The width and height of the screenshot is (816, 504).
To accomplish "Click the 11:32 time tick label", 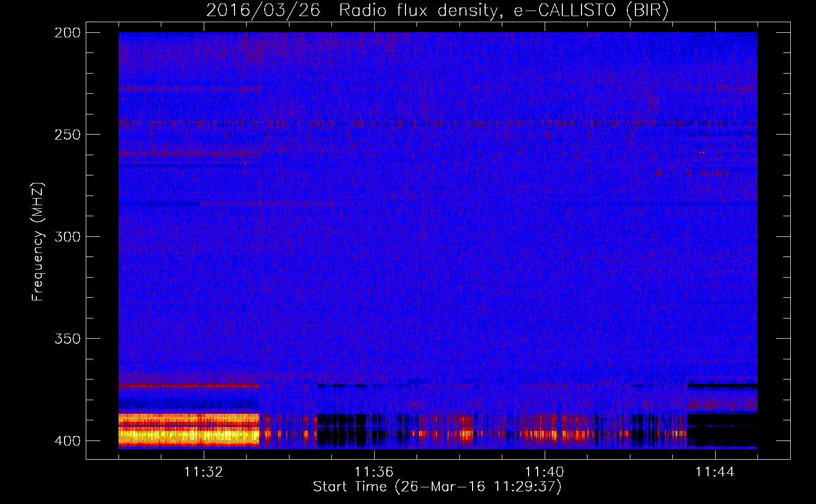I will (x=204, y=472).
